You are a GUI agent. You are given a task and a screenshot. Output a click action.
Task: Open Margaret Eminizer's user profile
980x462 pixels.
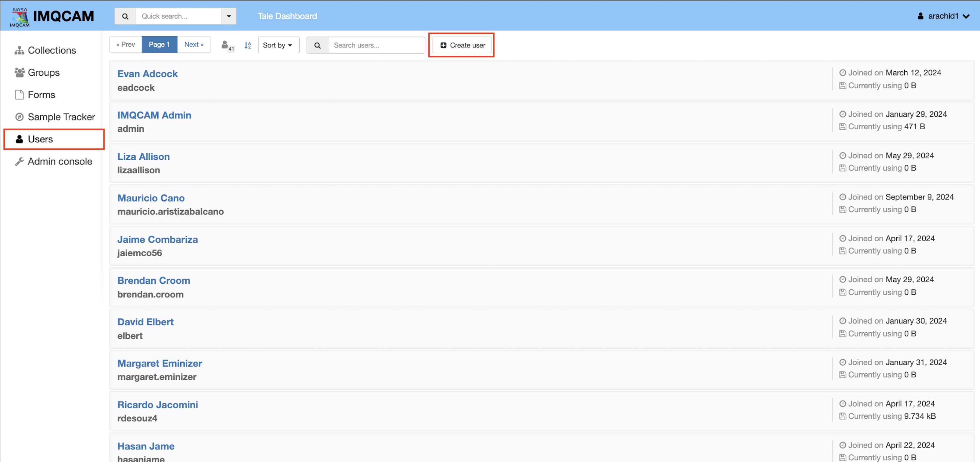pos(159,363)
